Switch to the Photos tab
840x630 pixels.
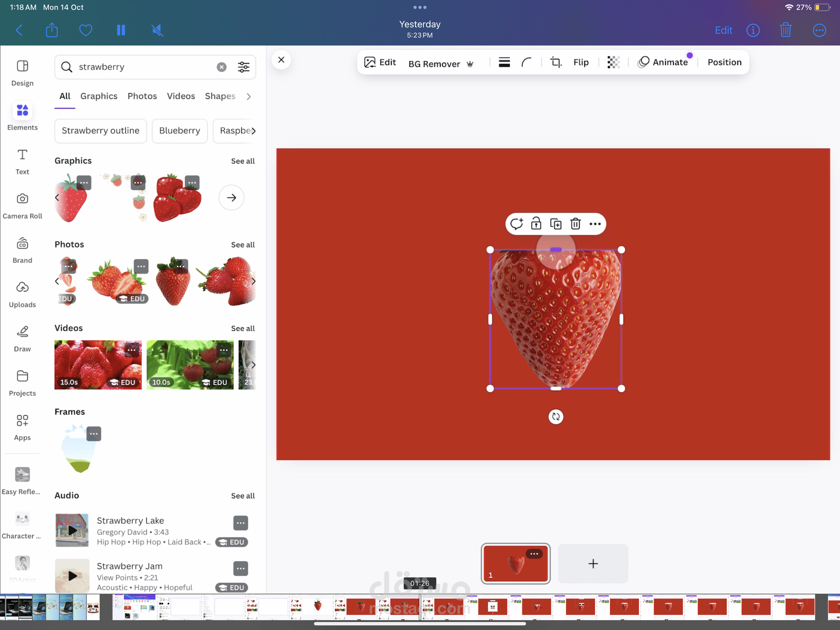tap(142, 96)
